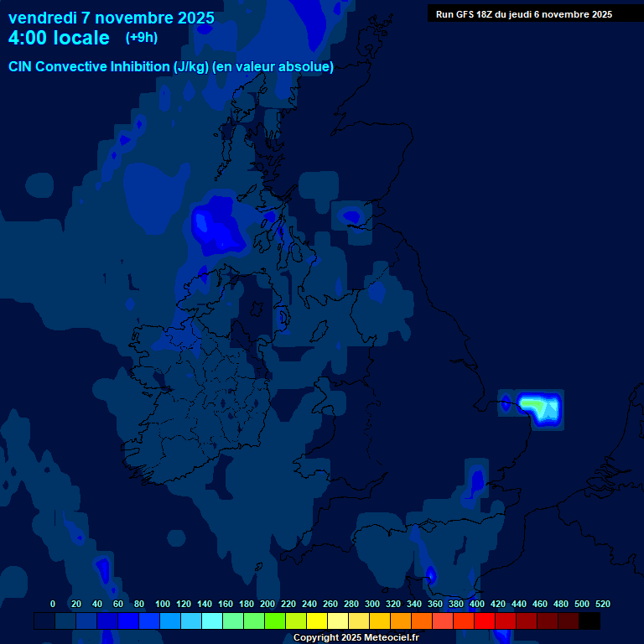Screen dimensions: 644x644
Task: Click the '(+9h)' forecast offset label
Action: [x=142, y=38]
